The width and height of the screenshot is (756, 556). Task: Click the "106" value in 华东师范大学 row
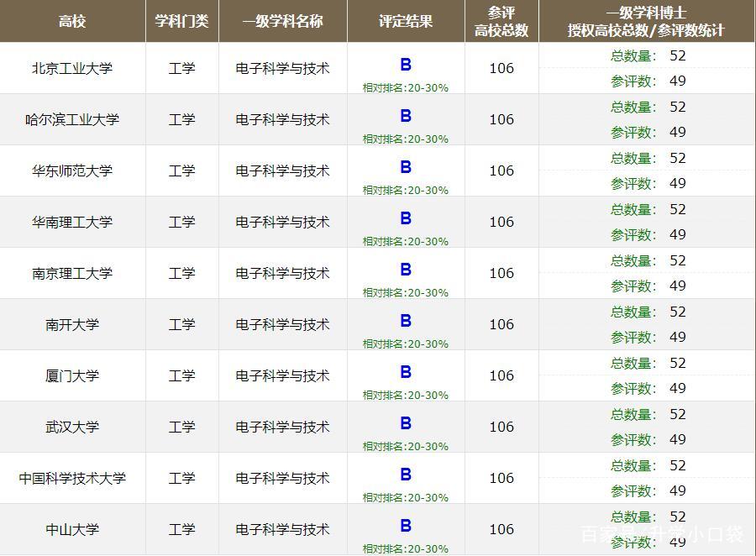[x=501, y=170]
